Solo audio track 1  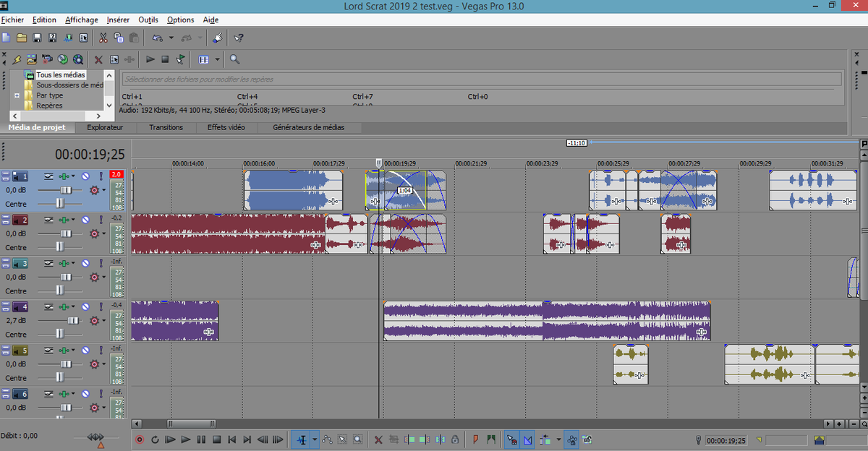pyautogui.click(x=101, y=176)
